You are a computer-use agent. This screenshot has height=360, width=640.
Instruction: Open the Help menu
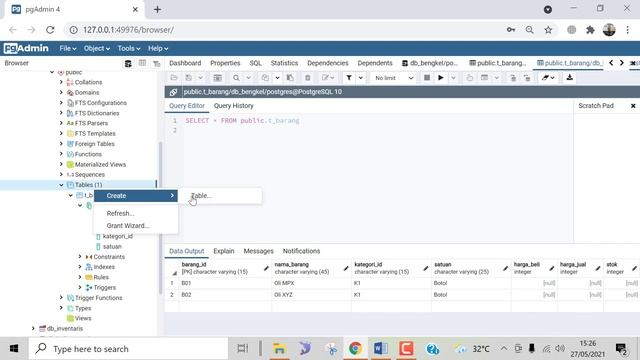158,48
